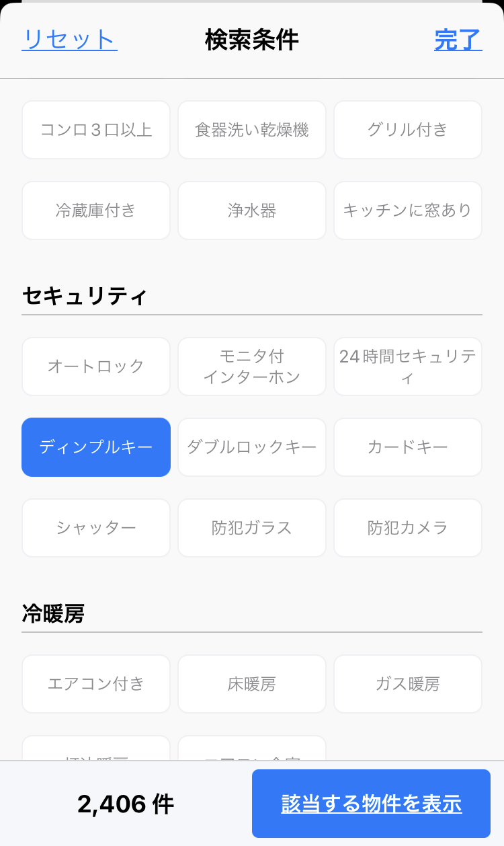Select 24時間セキュリティ option
The image size is (504, 846).
click(x=407, y=367)
